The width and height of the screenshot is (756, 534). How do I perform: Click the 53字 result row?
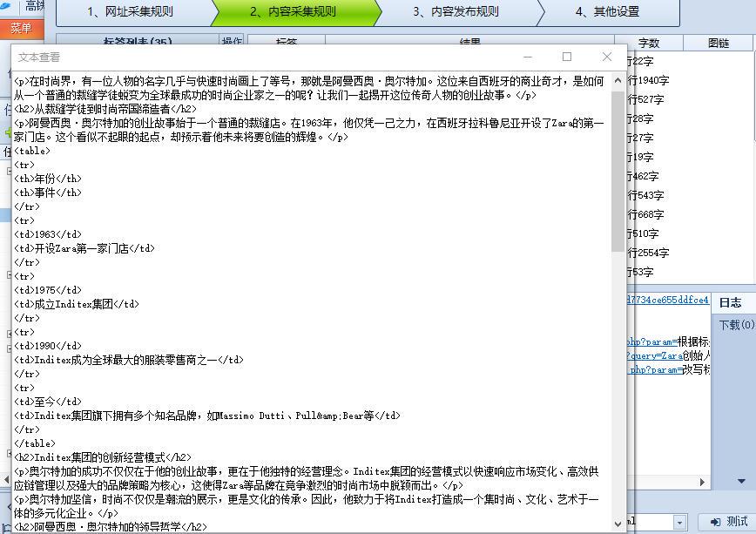point(640,272)
